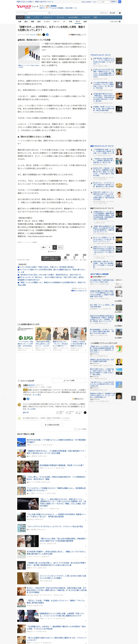Select the みんなの意見 navigation tab

coord(73,17)
